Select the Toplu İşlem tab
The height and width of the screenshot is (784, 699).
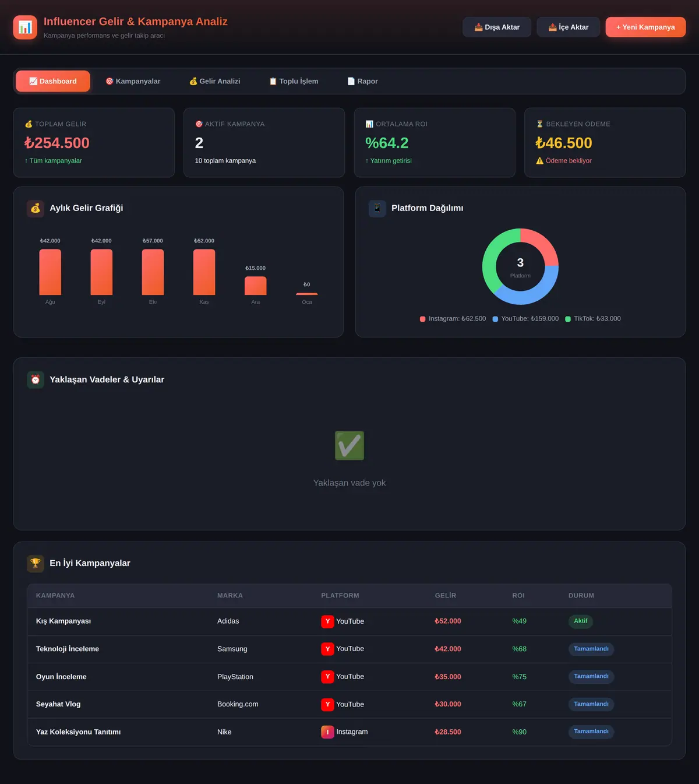pos(294,81)
